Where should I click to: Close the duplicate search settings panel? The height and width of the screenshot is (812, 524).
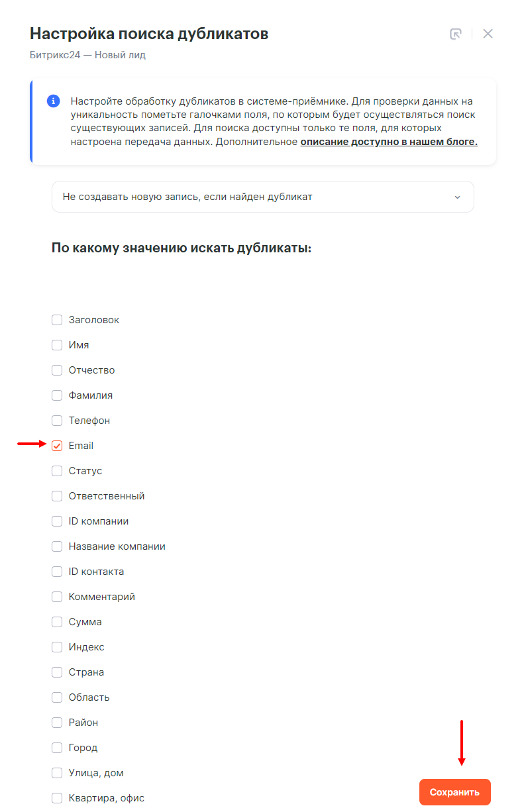coord(488,34)
